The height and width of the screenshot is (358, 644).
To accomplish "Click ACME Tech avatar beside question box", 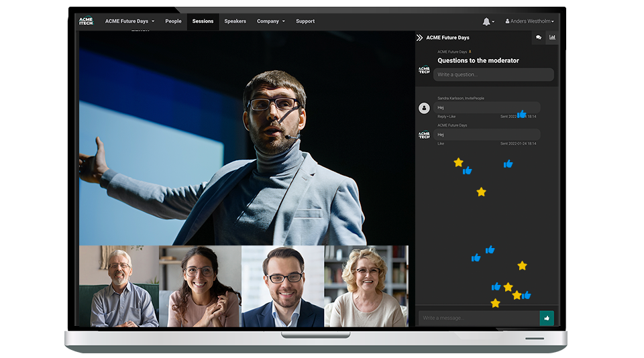I will click(424, 70).
